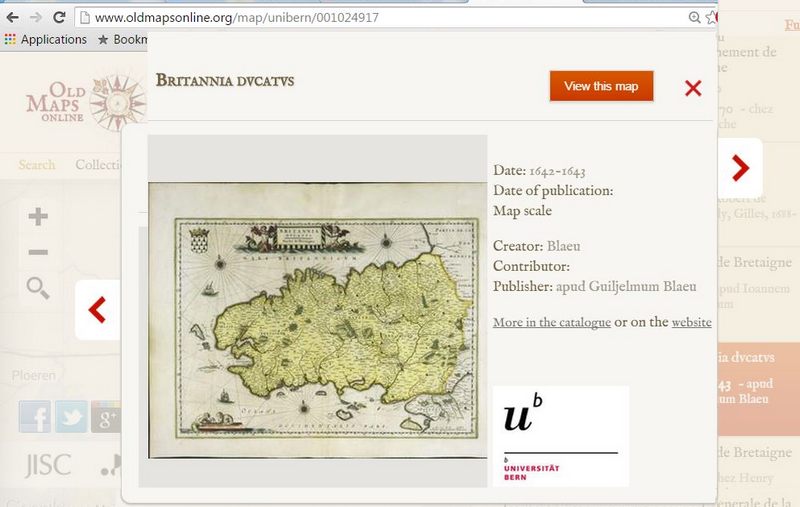This screenshot has height=507, width=800.
Task: Go to previous map with left chevron
Action: [97, 310]
